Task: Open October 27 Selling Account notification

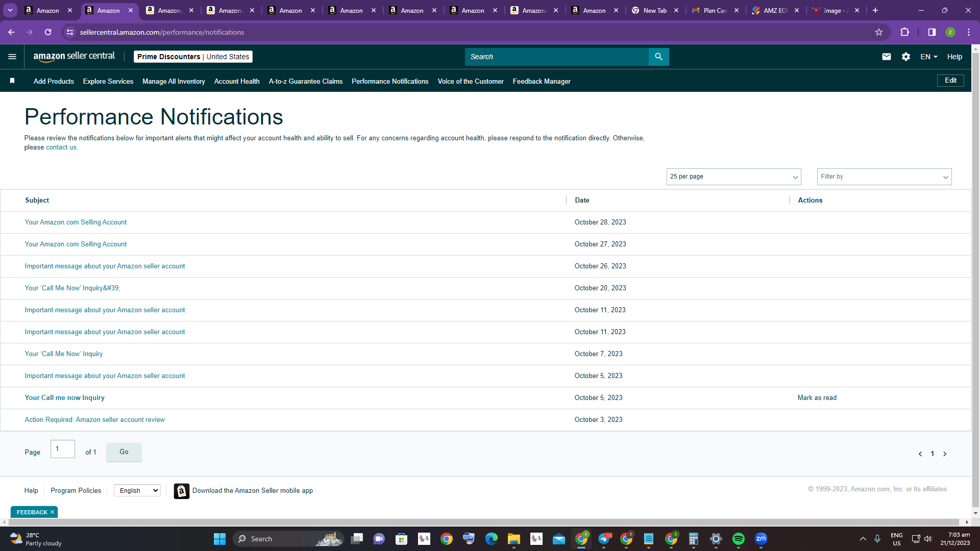Action: tap(76, 244)
